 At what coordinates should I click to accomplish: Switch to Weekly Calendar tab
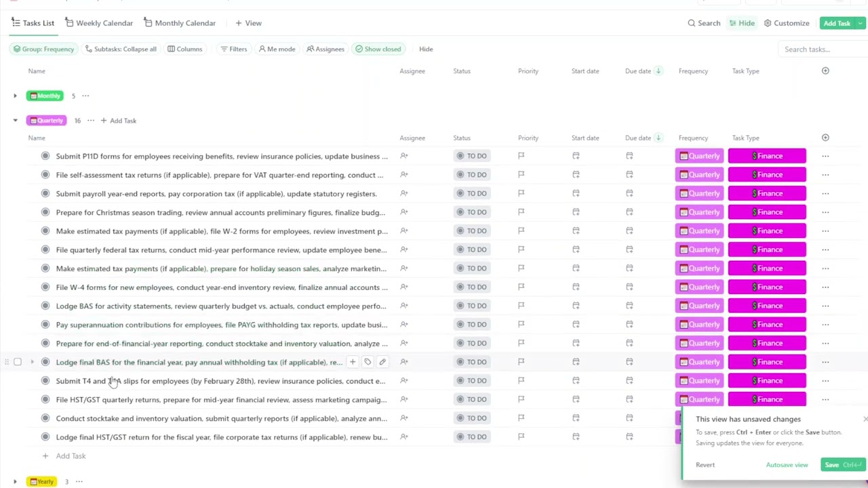click(x=98, y=23)
